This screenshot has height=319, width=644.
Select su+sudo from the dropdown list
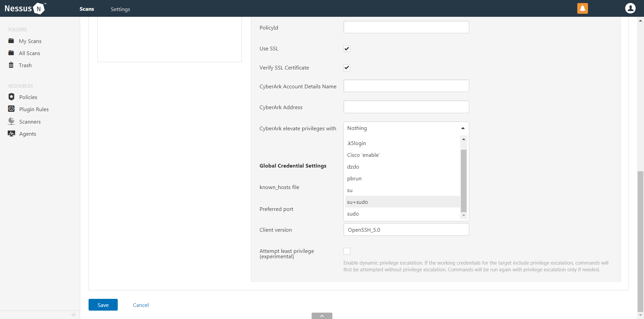click(358, 202)
